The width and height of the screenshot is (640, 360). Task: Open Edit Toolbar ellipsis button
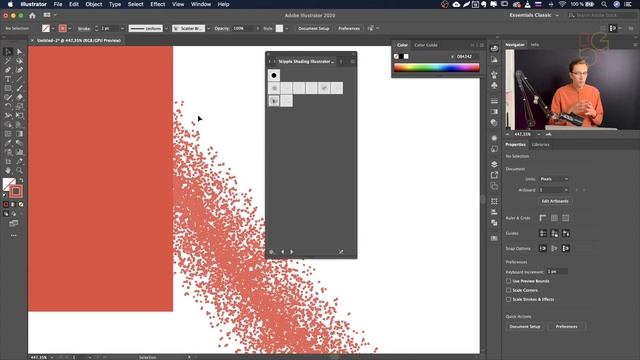(13, 236)
